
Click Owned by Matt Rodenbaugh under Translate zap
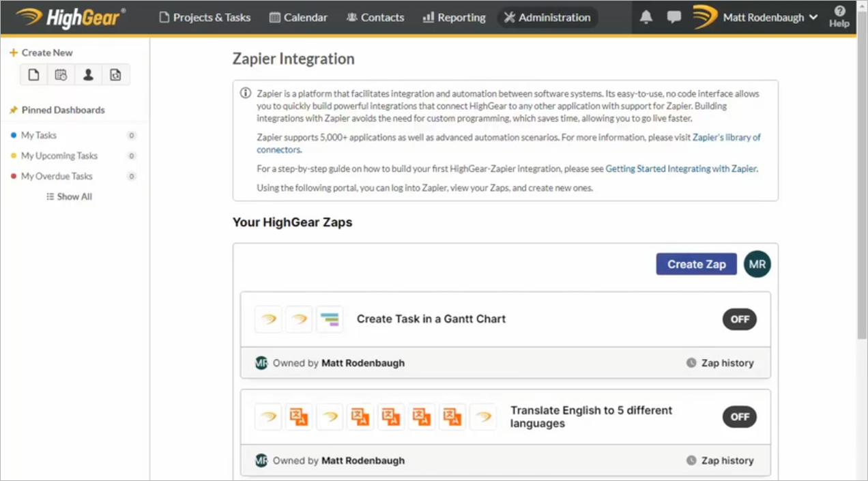tap(338, 461)
